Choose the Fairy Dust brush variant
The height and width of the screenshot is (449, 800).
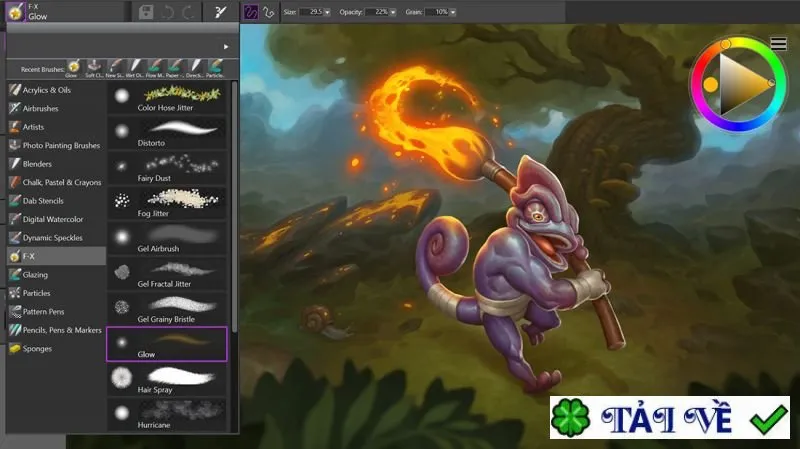click(167, 168)
